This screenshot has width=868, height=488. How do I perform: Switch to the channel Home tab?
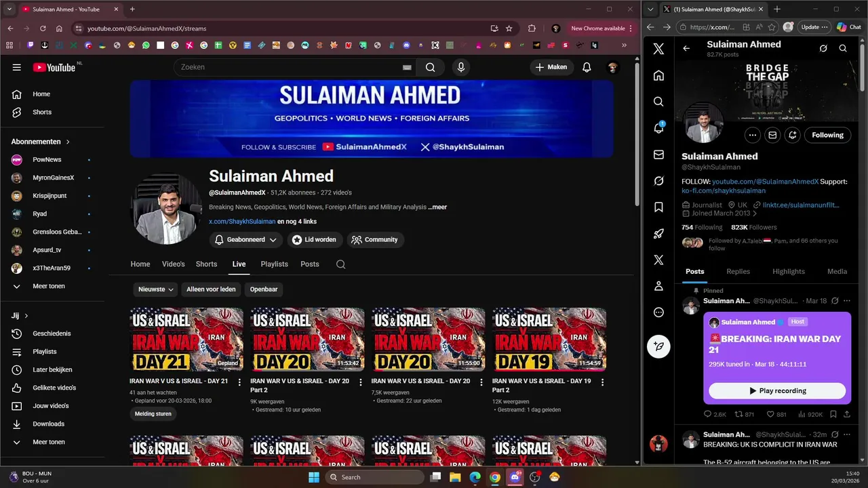[x=140, y=264]
